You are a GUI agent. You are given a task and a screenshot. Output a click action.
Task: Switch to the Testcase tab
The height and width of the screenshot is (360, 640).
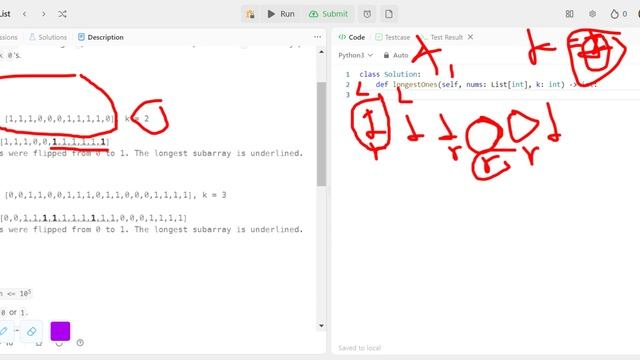click(393, 37)
